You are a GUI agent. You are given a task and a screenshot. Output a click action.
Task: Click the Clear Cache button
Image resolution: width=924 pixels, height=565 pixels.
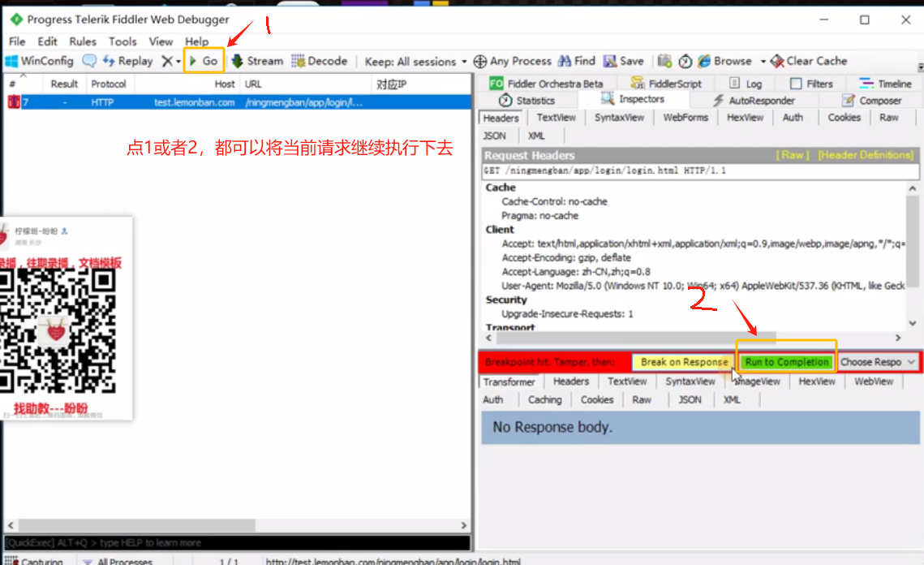[809, 61]
